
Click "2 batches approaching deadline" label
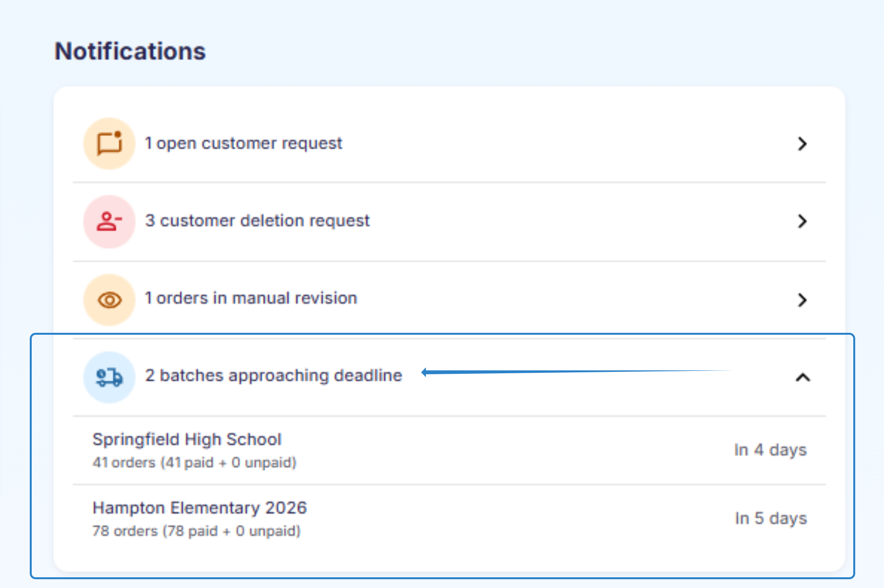click(x=273, y=375)
